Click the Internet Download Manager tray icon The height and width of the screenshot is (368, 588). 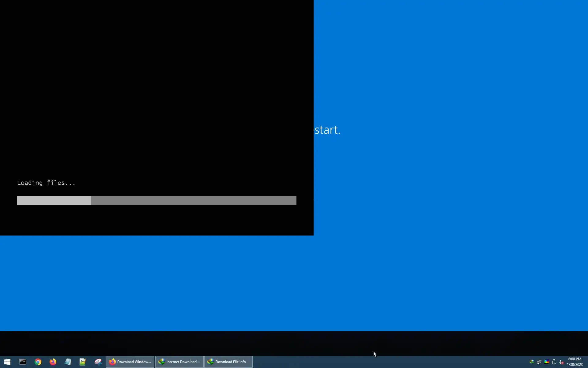[532, 362]
